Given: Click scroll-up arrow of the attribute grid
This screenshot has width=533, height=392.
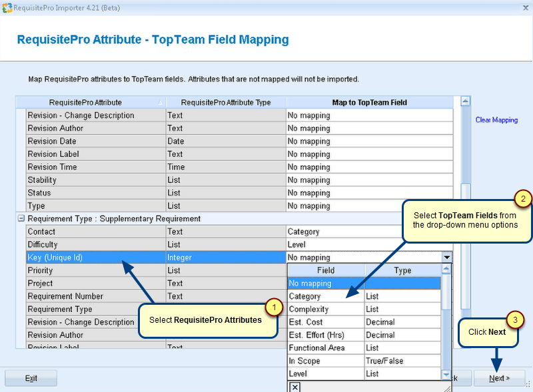Looking at the screenshot, I should click(465, 102).
